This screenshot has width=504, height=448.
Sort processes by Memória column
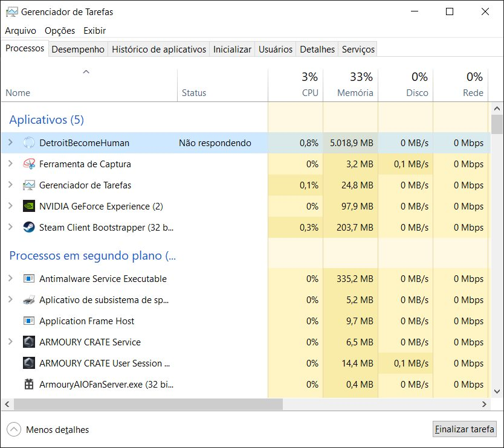pyautogui.click(x=351, y=85)
